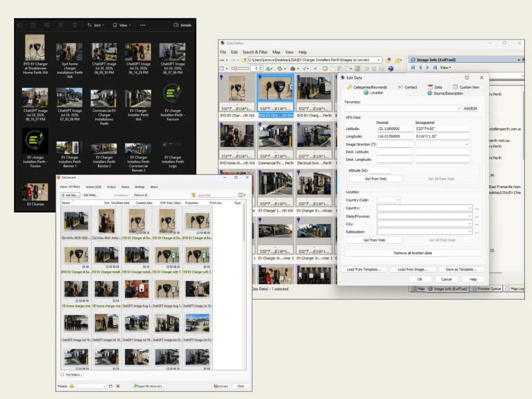532x399 pixels.
Task: Open GeoSetter's Google Earth globe icon
Action: pyautogui.click(x=391, y=69)
